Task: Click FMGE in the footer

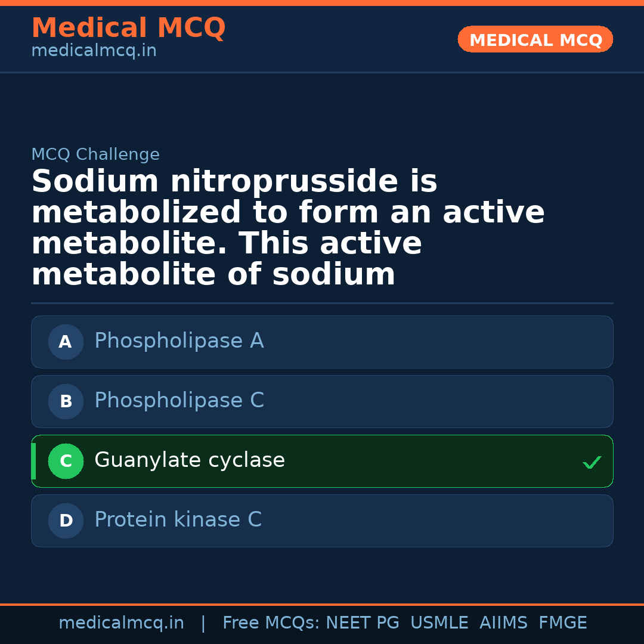Action: [562, 623]
